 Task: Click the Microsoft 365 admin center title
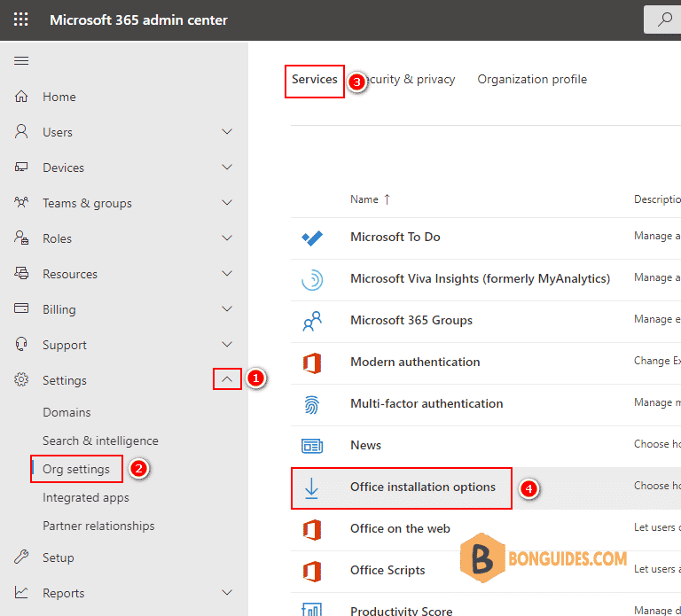(138, 20)
